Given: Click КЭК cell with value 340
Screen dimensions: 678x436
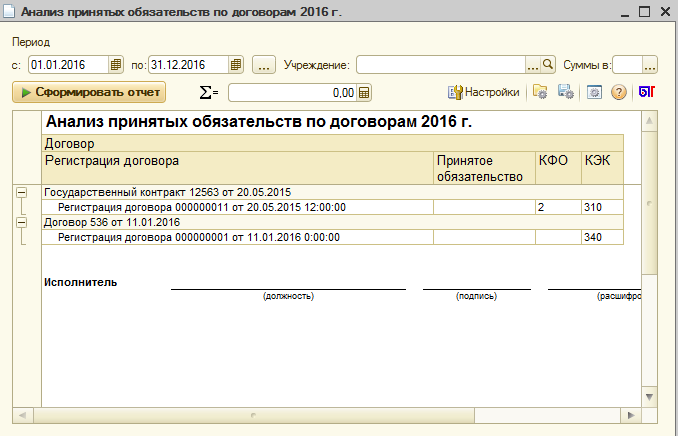Looking at the screenshot, I should tap(602, 237).
